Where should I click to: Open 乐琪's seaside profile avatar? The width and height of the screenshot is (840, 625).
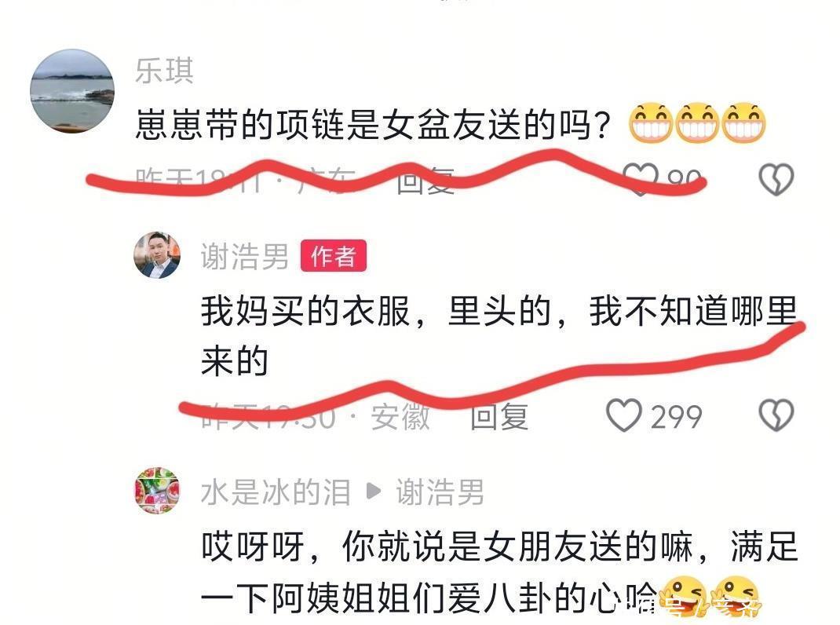click(x=72, y=90)
